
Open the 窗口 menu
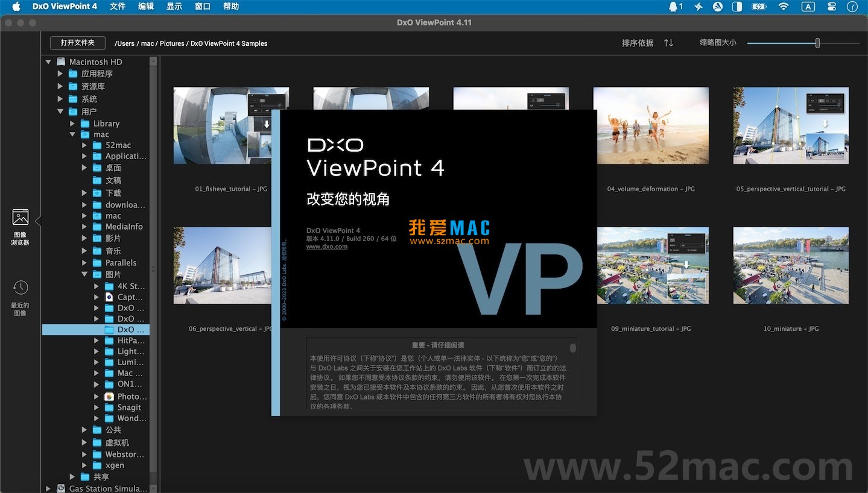click(203, 7)
